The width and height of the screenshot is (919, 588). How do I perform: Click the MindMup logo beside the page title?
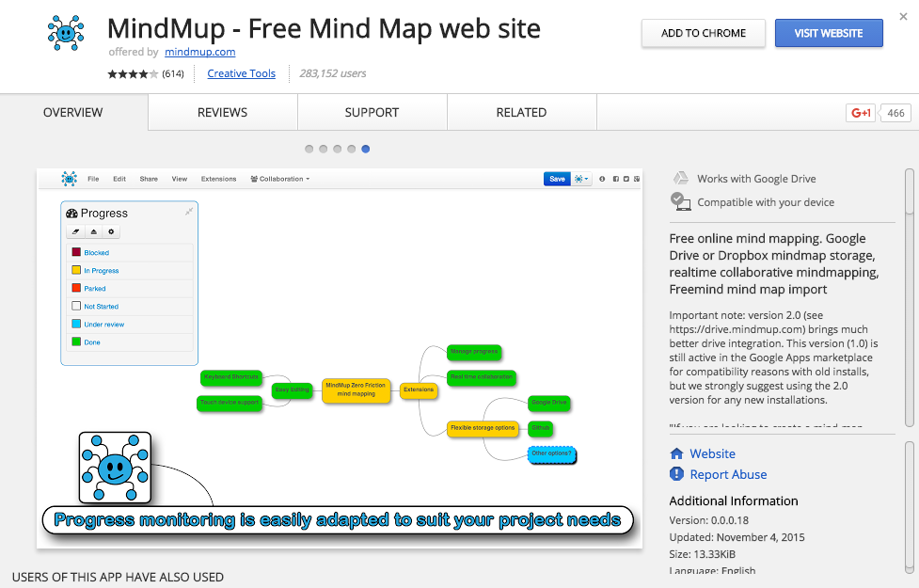coord(66,33)
